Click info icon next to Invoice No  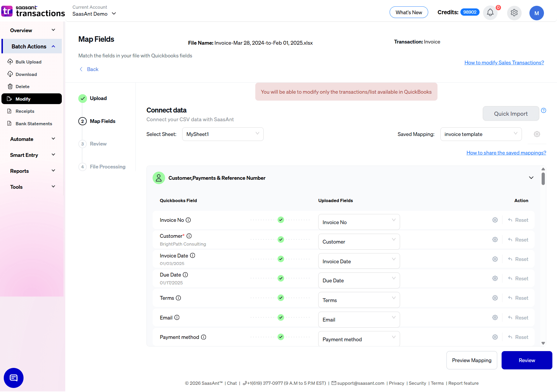[x=188, y=220]
